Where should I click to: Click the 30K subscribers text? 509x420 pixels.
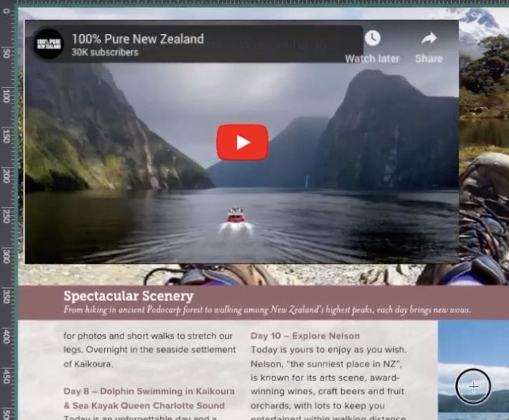[105, 52]
